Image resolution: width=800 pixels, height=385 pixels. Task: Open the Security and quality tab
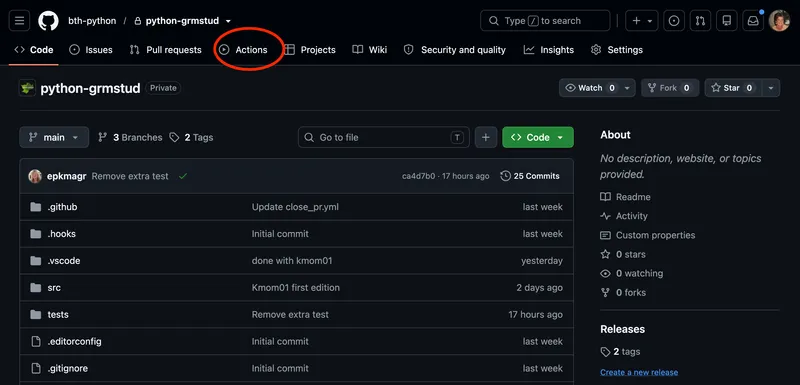coord(455,50)
